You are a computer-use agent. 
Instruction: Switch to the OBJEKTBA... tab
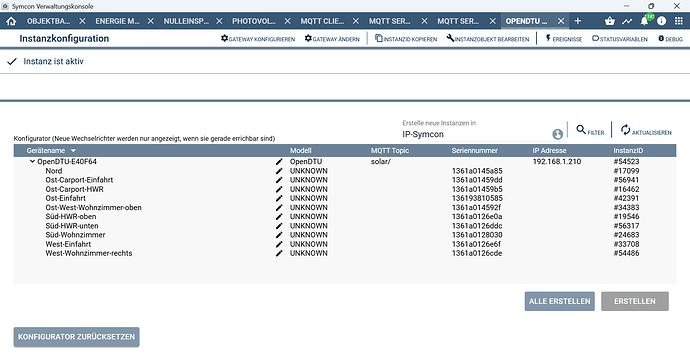click(48, 21)
